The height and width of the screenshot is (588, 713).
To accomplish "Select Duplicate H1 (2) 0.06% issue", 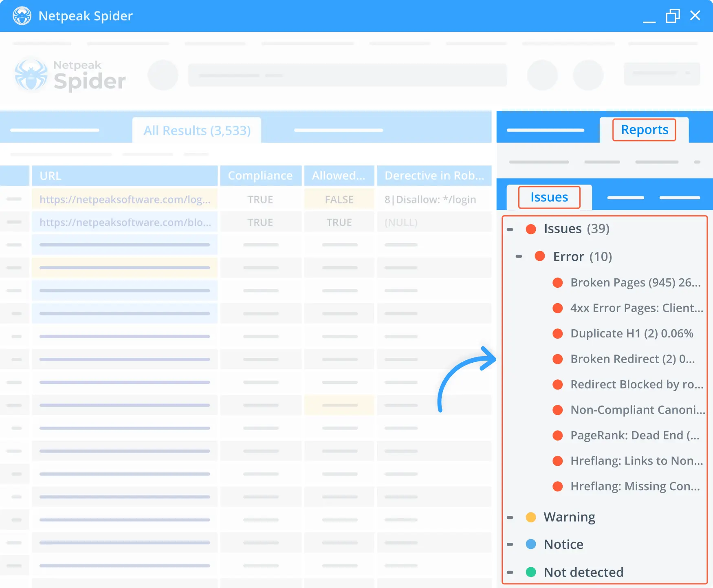I will (623, 333).
